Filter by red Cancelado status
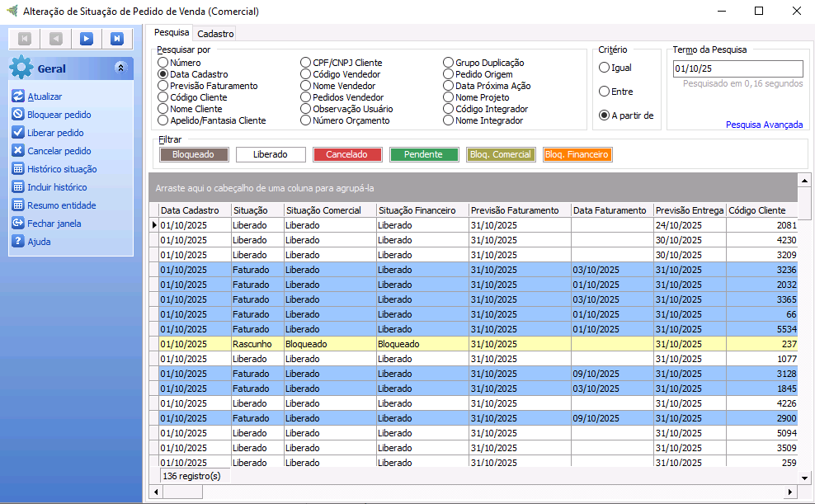Screen dimensions: 815x504 [346, 154]
